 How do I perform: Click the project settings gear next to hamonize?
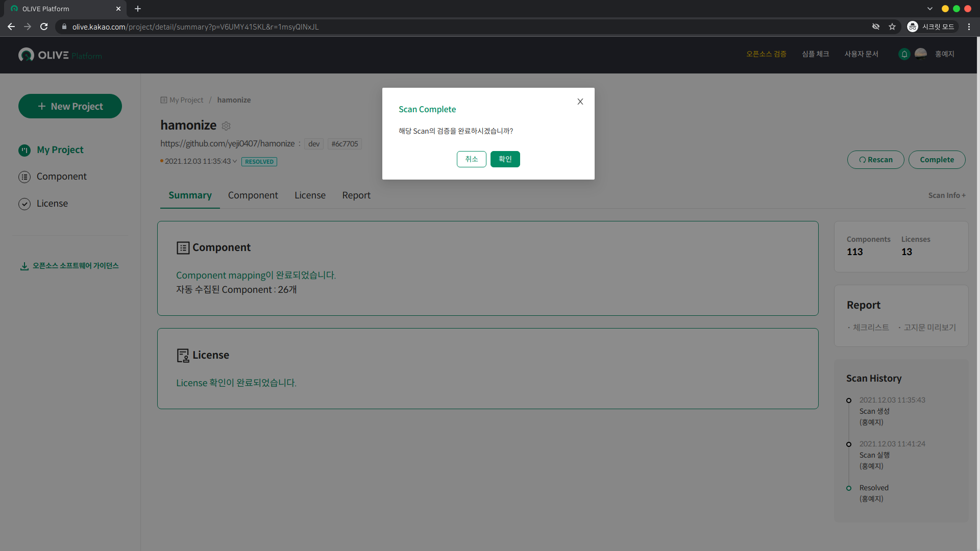226,126
